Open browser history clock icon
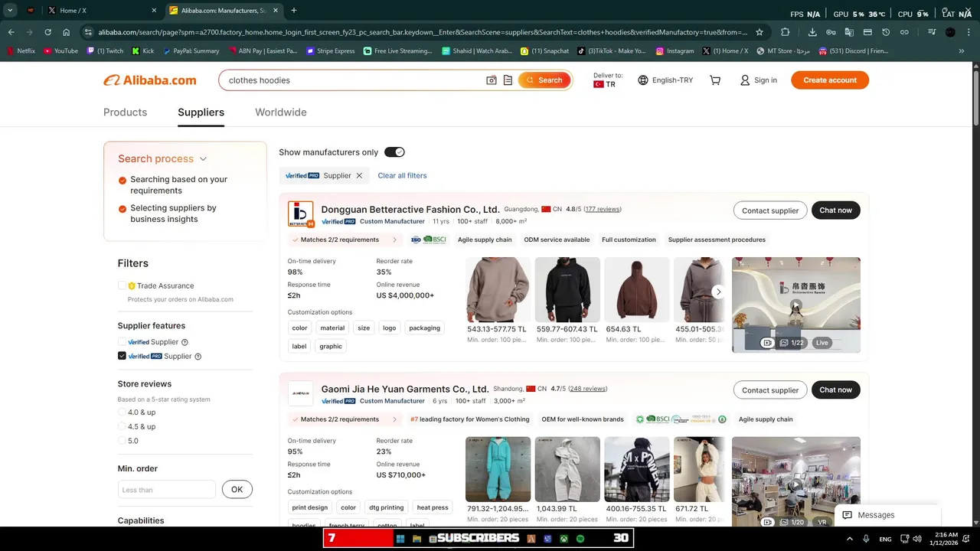The height and width of the screenshot is (551, 980). [886, 32]
